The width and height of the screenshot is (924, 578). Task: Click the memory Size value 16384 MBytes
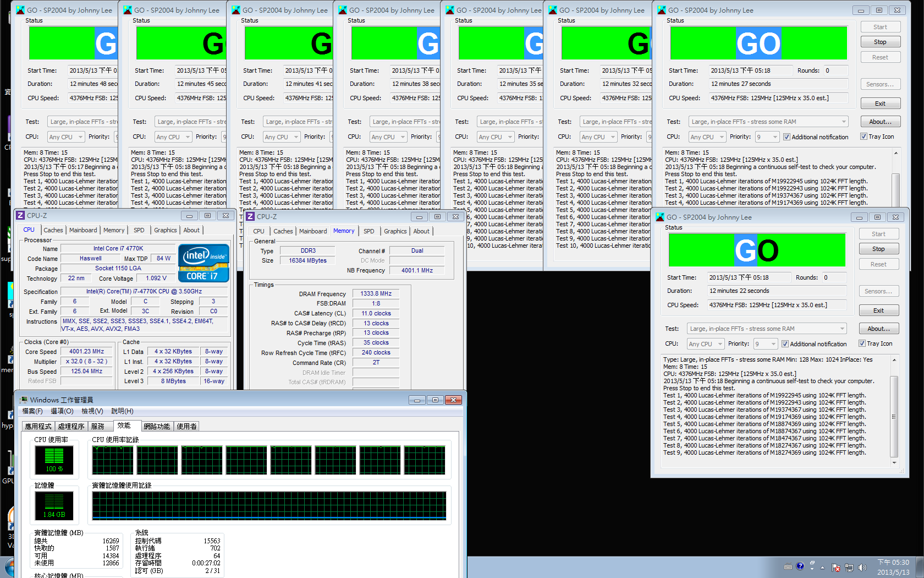(307, 260)
